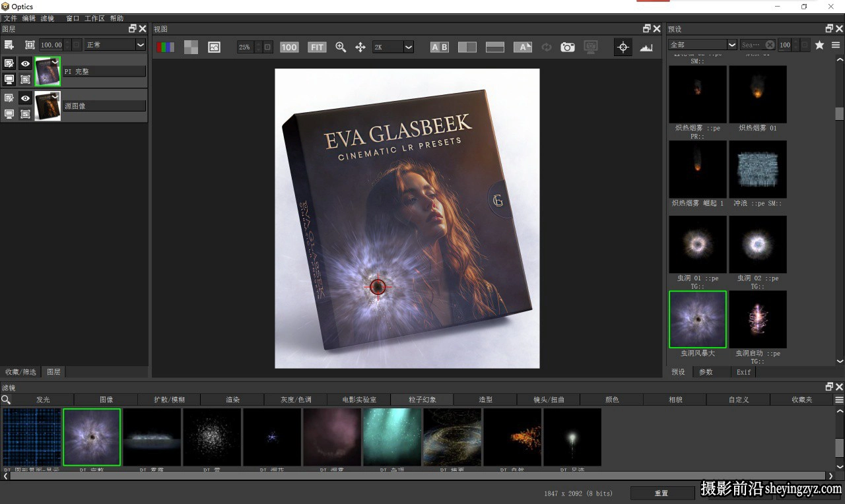Click the refresh sync icon in viewer toolbar
Viewport: 845px width, 504px height.
click(547, 47)
